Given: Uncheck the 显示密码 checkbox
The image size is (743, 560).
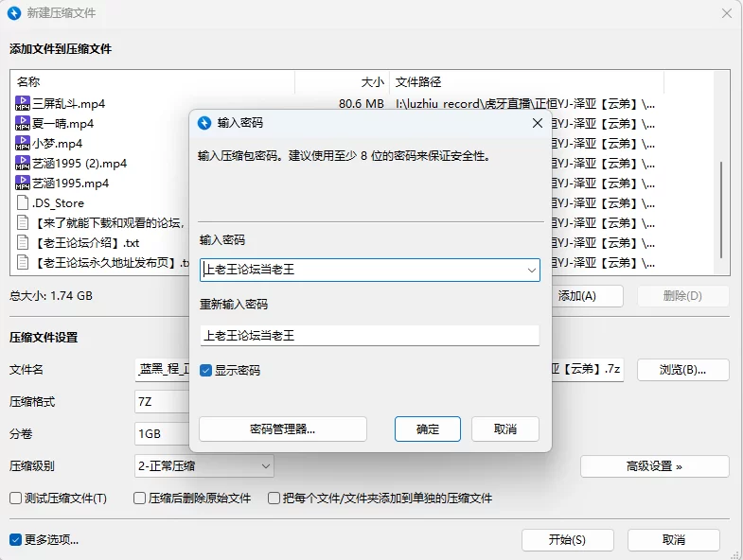Looking at the screenshot, I should 206,371.
